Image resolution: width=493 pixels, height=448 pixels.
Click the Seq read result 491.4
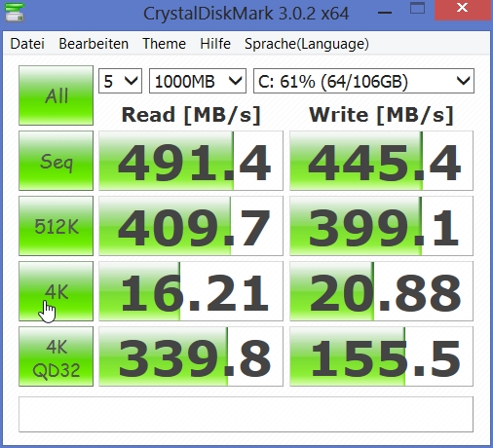(191, 161)
